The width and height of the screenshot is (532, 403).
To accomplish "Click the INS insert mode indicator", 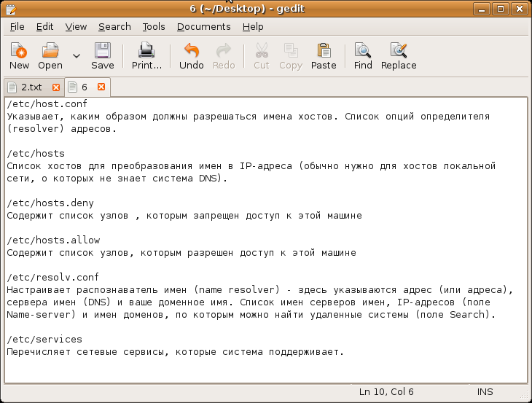I will 485,392.
